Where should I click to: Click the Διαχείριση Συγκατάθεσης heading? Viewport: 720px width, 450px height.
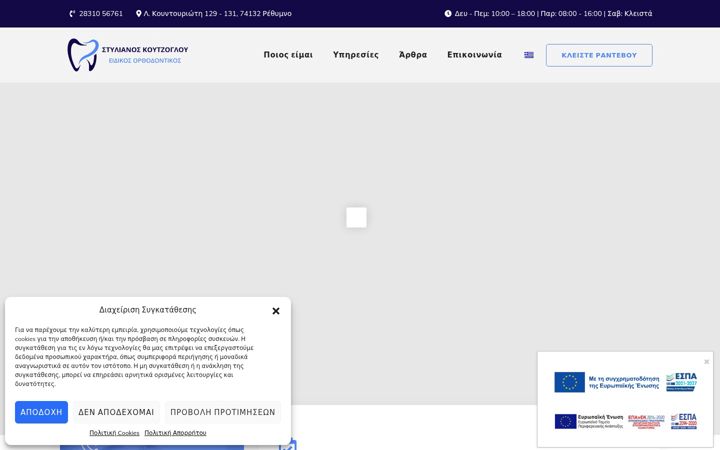148,309
